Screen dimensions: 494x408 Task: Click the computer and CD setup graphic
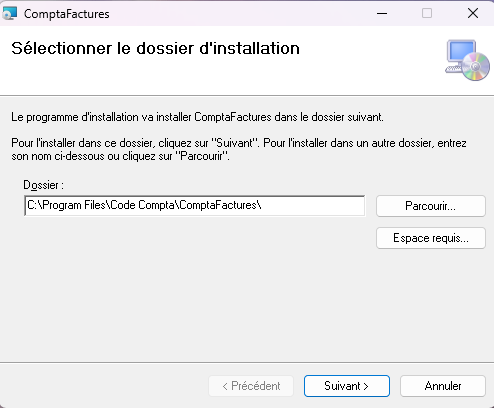tap(467, 60)
